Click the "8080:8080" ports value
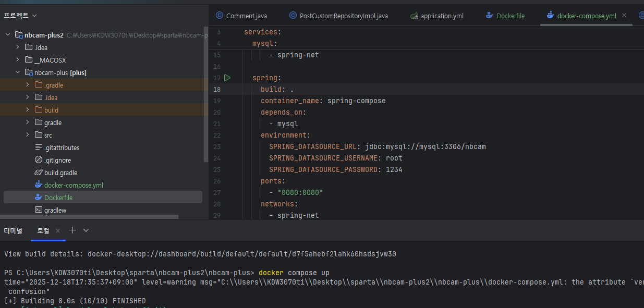The width and height of the screenshot is (644, 308). click(x=300, y=192)
